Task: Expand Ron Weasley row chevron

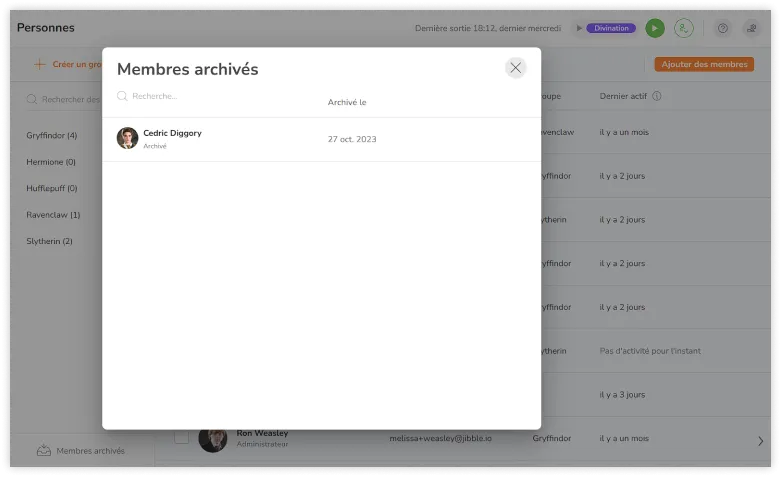Action: [760, 440]
